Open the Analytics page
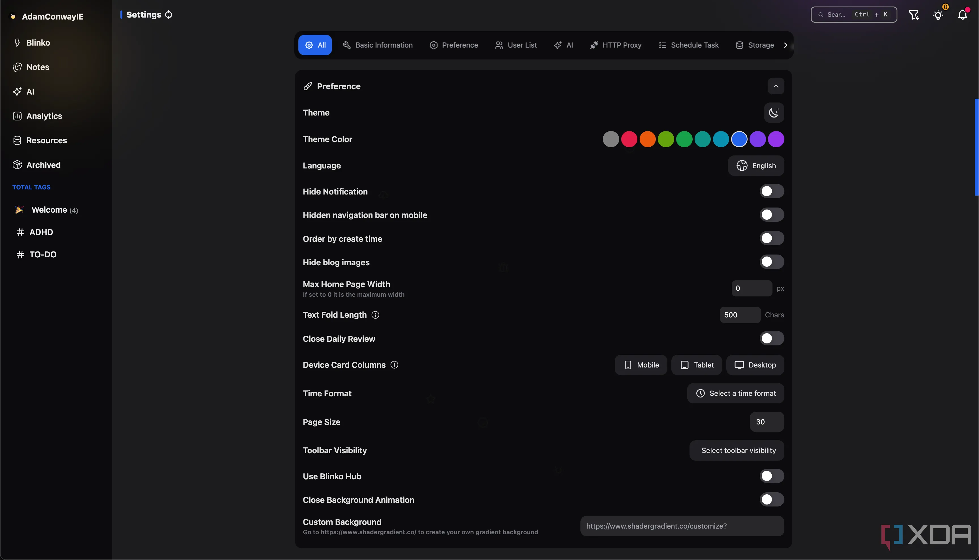The height and width of the screenshot is (560, 979). (37, 116)
